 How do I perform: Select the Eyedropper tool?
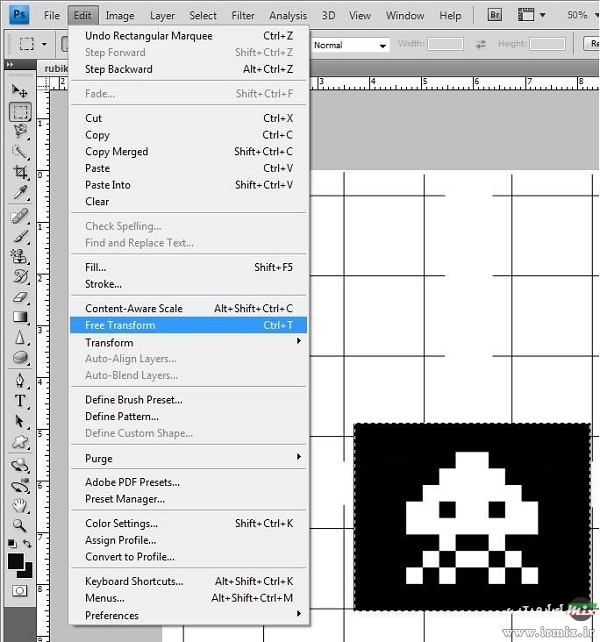(20, 192)
